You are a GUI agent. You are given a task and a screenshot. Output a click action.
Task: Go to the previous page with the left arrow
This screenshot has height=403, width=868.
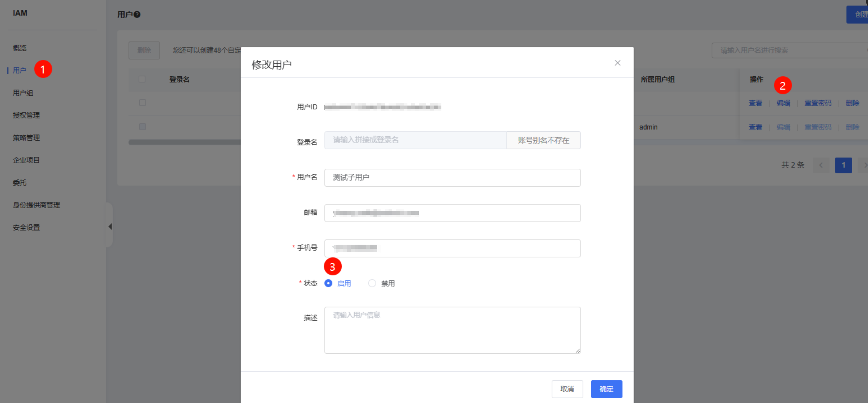click(x=821, y=165)
